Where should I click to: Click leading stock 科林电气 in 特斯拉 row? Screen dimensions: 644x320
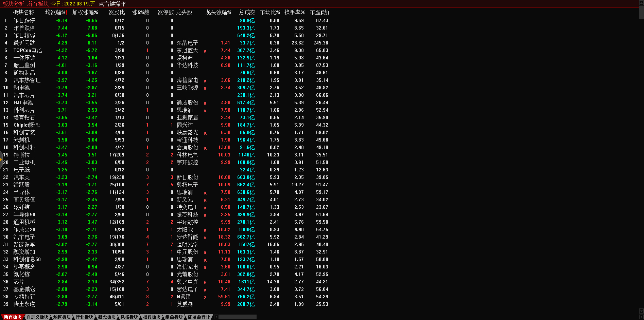[x=187, y=155]
